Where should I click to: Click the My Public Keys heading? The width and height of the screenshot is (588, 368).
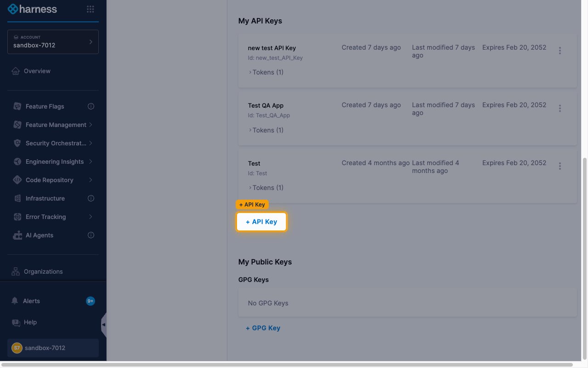point(265,262)
